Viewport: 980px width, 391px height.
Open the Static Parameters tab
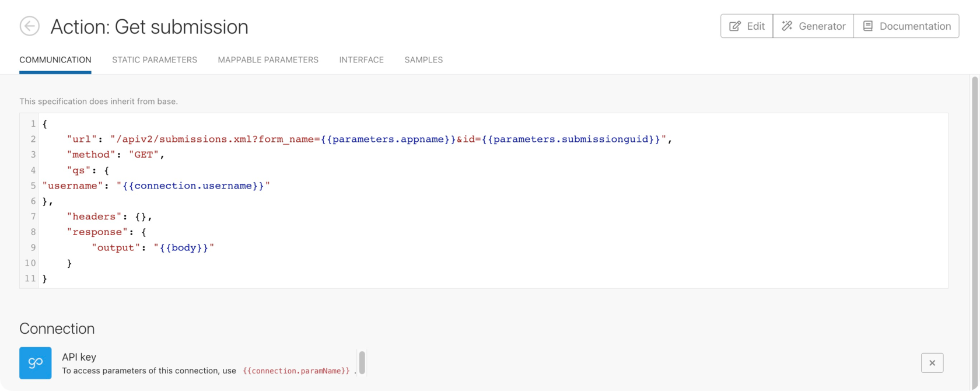(155, 60)
